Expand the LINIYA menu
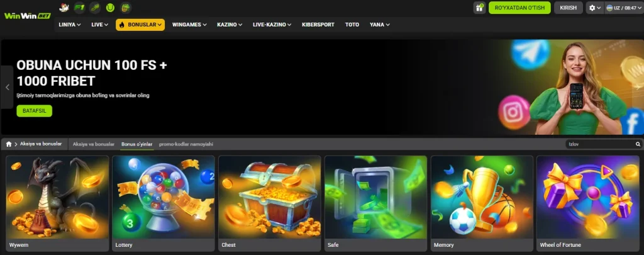644x255 pixels. click(69, 25)
